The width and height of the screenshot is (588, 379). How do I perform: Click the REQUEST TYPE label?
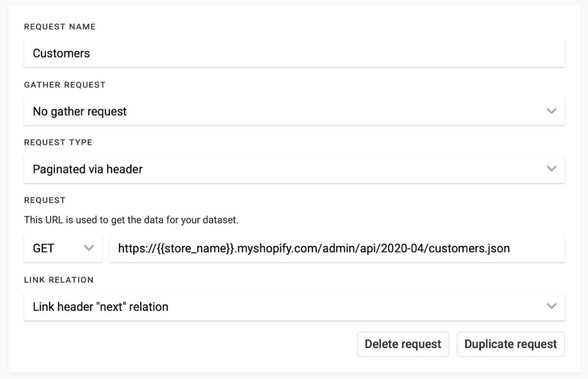(x=58, y=143)
